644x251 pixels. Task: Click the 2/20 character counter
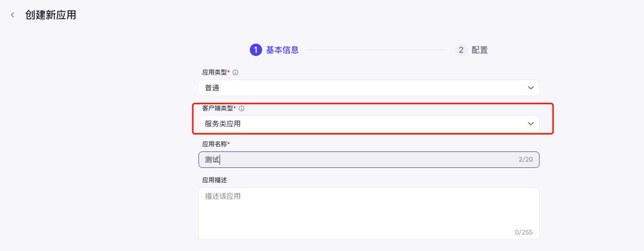[526, 160]
